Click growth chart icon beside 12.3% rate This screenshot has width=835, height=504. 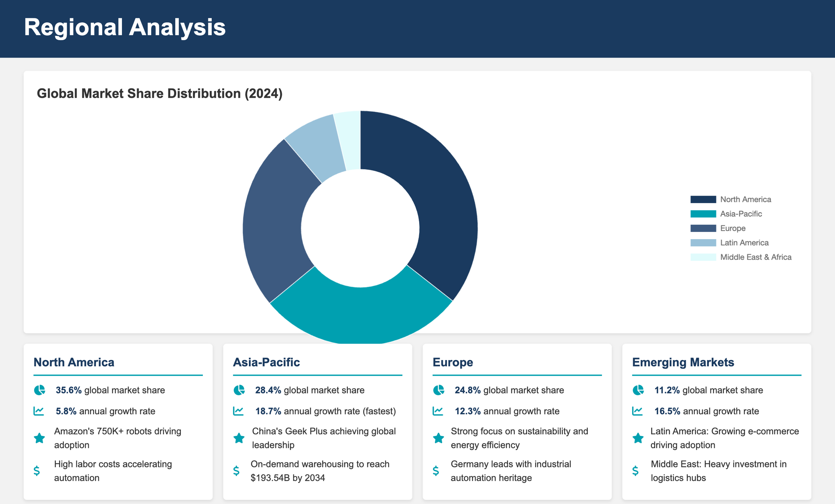coord(438,411)
